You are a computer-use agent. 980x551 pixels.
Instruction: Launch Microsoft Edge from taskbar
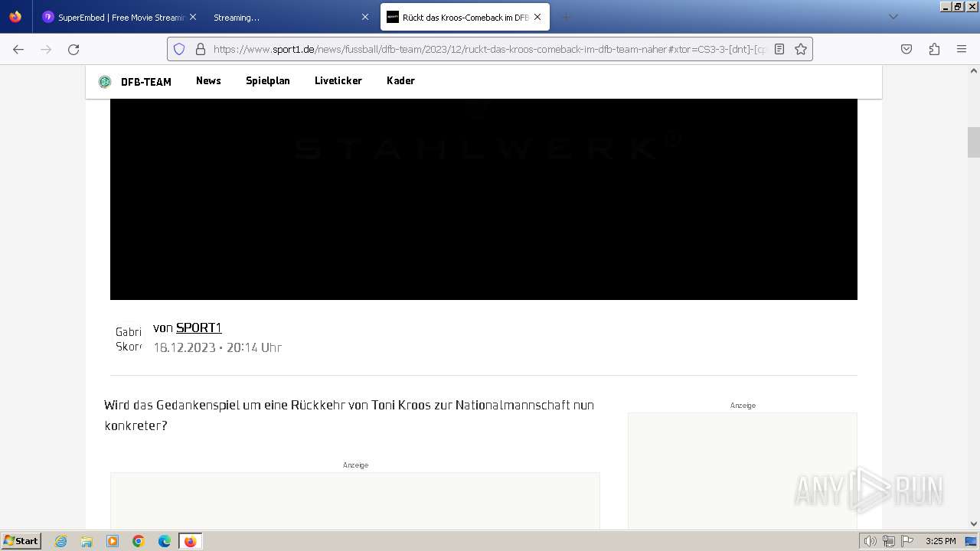pyautogui.click(x=165, y=541)
